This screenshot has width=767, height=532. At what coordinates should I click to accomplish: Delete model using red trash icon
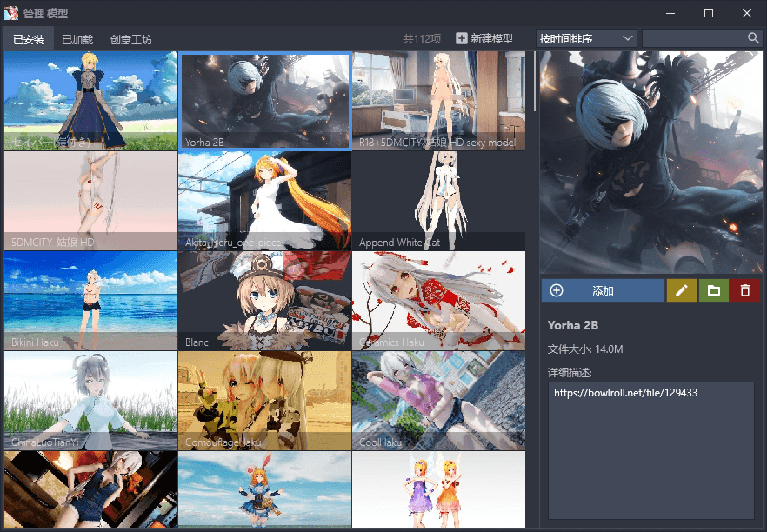(744, 290)
